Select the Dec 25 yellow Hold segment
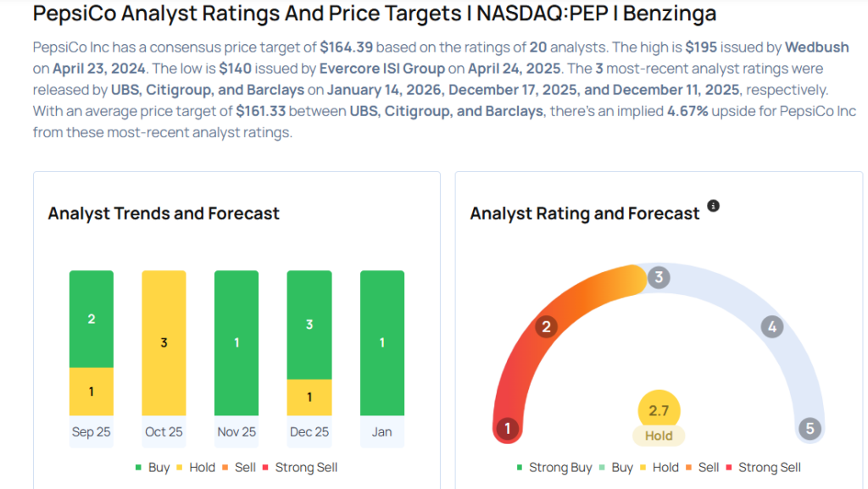868x489 pixels. [309, 397]
